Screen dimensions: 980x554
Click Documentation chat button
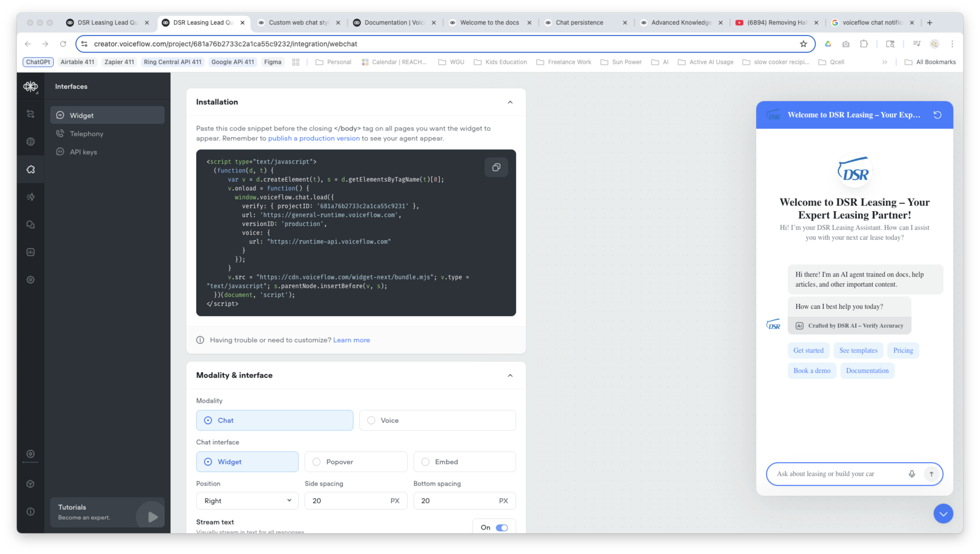coord(867,370)
